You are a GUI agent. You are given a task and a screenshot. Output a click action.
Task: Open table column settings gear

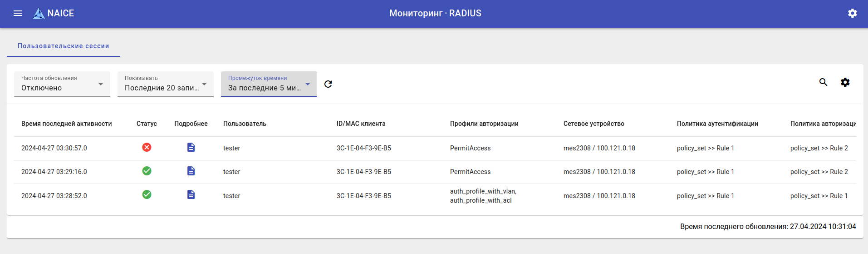845,82
